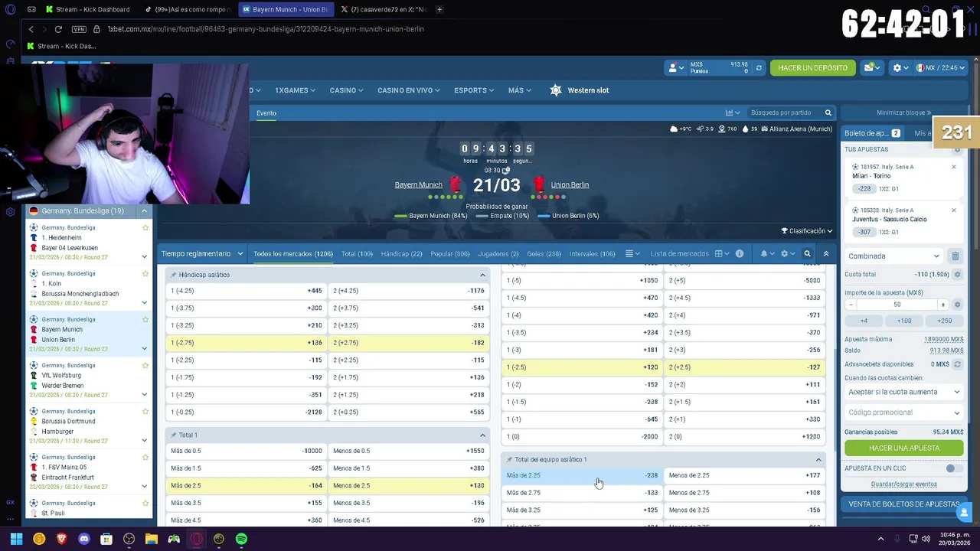Delete all bets with the trash icon
The image size is (980, 551).
click(x=955, y=256)
